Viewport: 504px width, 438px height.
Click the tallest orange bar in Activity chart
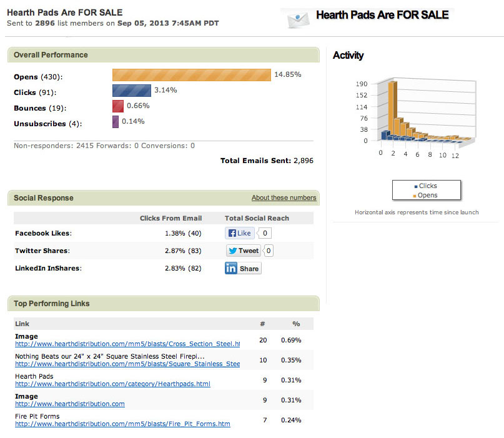(x=392, y=106)
